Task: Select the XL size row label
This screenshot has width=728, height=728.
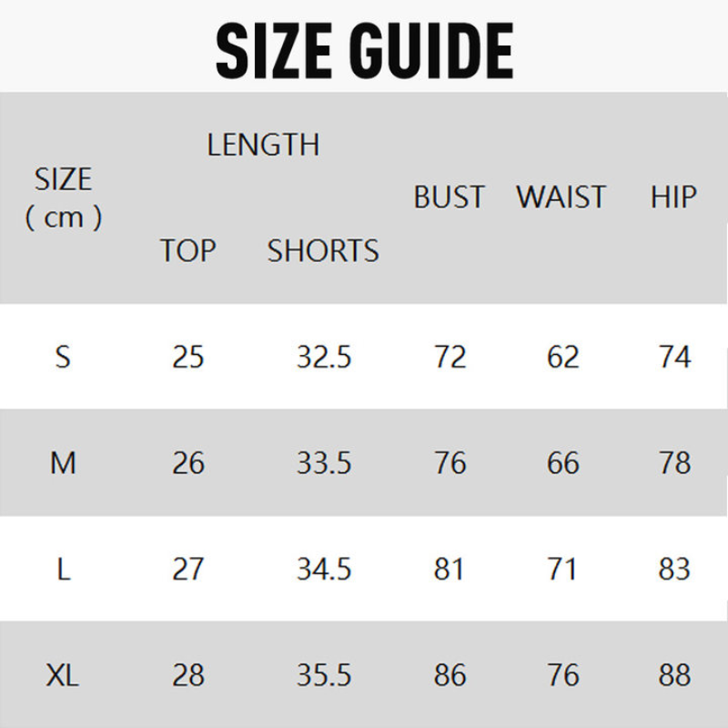Action: pos(62,675)
